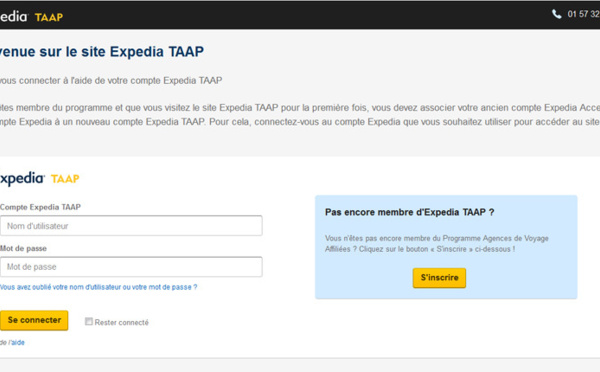Click the Expedia TAAP logo in header

[31, 16]
